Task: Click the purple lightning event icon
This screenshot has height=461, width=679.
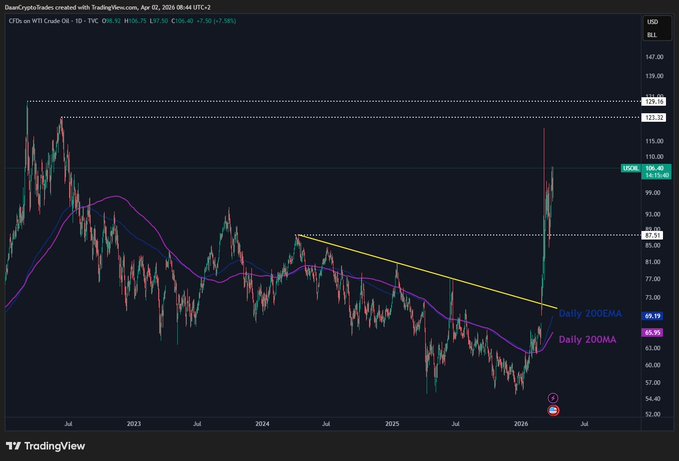Action: (x=553, y=397)
